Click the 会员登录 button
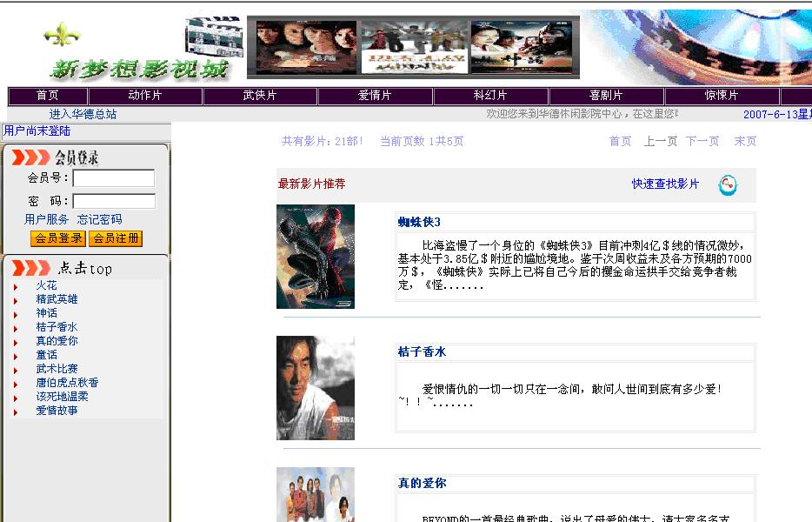Screen dimensions: 812x522 58,238
